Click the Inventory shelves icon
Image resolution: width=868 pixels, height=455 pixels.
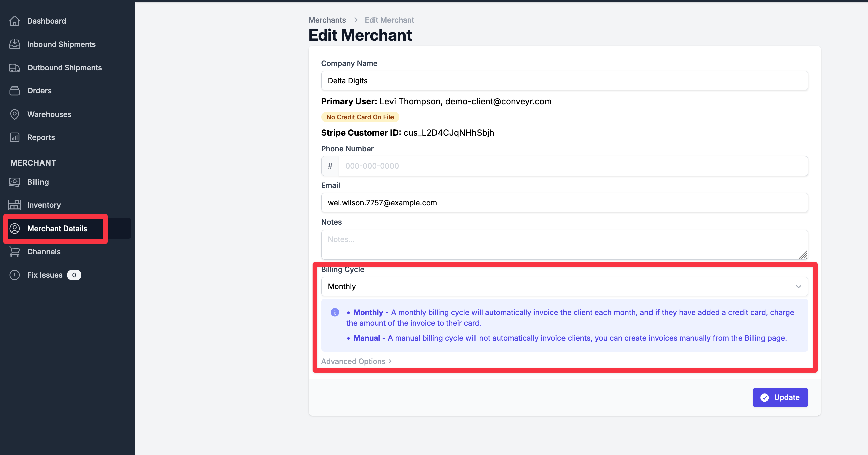(14, 205)
